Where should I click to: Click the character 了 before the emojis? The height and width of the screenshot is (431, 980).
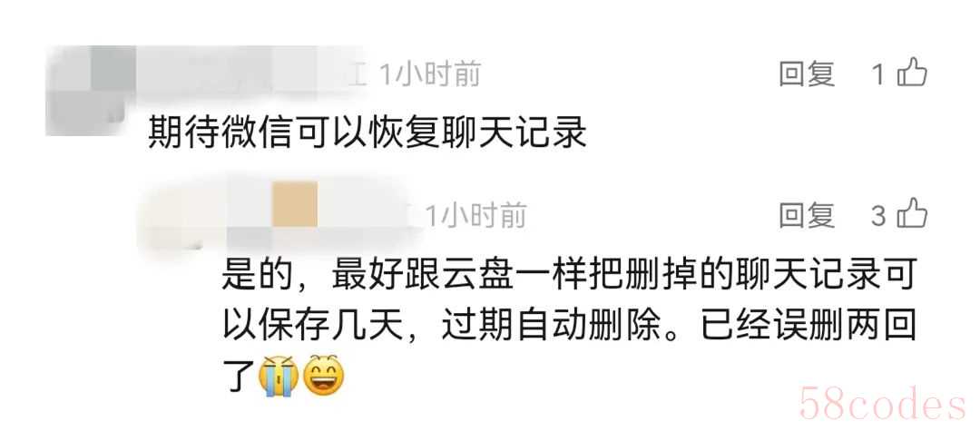pyautogui.click(x=239, y=376)
